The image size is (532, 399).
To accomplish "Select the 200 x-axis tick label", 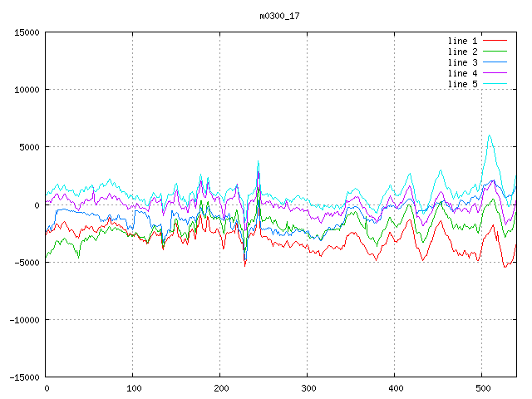I will coord(220,388).
